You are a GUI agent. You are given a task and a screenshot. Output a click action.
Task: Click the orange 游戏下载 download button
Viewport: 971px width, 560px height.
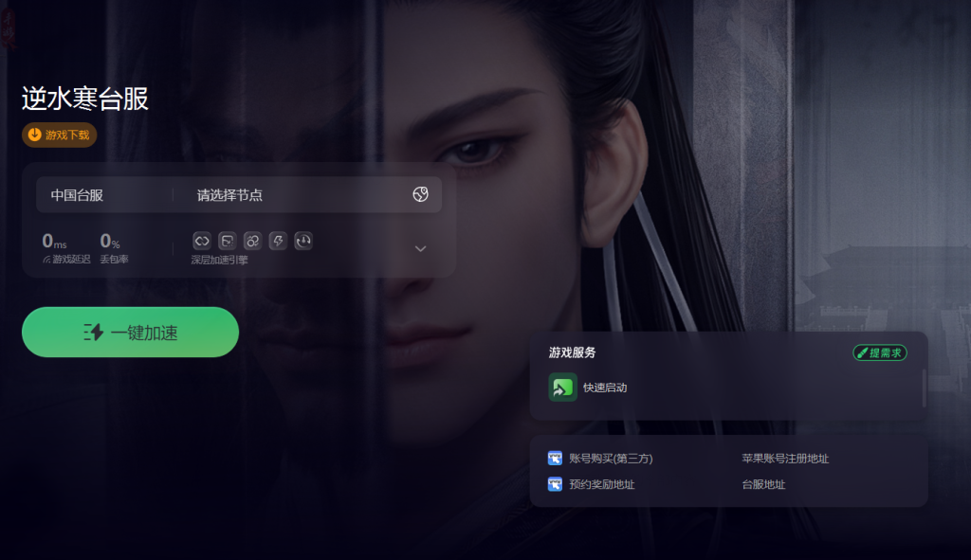[60, 135]
